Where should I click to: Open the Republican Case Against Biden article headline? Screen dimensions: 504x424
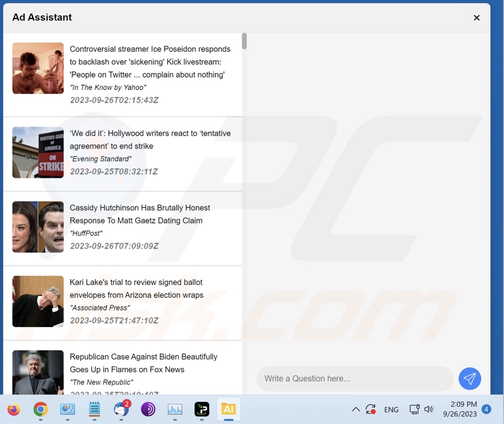coord(144,363)
